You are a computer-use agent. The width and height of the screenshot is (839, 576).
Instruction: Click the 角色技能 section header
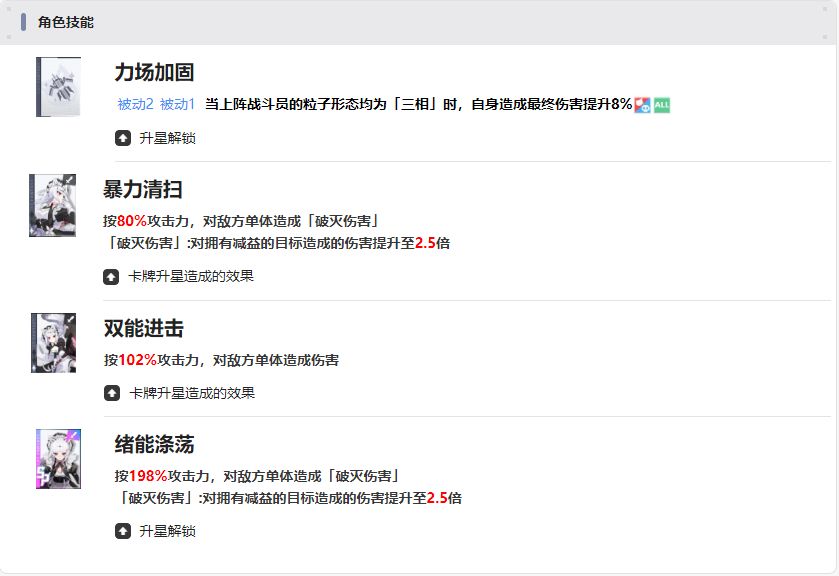(66, 22)
